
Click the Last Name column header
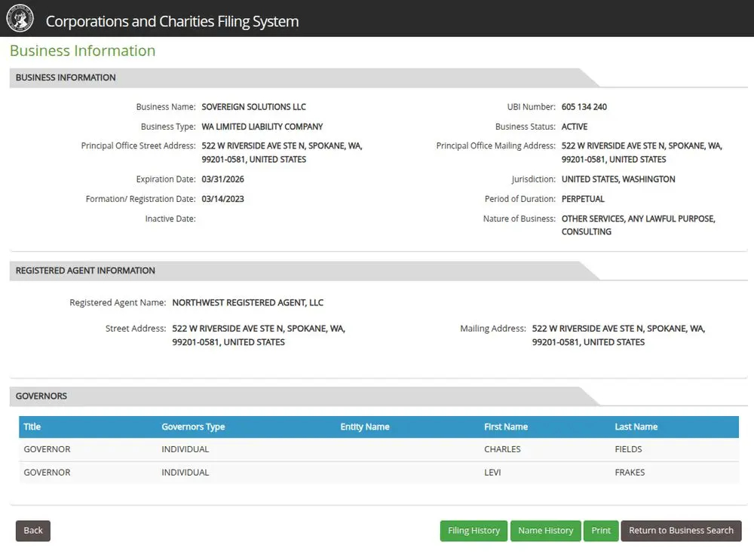tap(636, 427)
